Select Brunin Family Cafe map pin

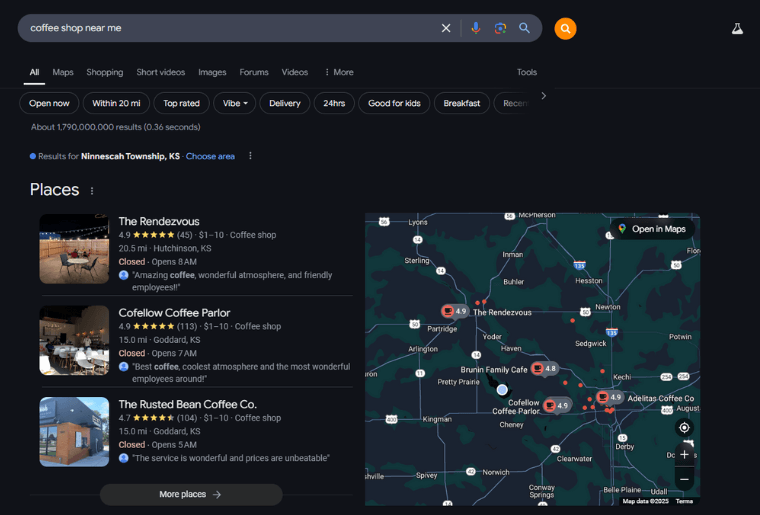544,369
